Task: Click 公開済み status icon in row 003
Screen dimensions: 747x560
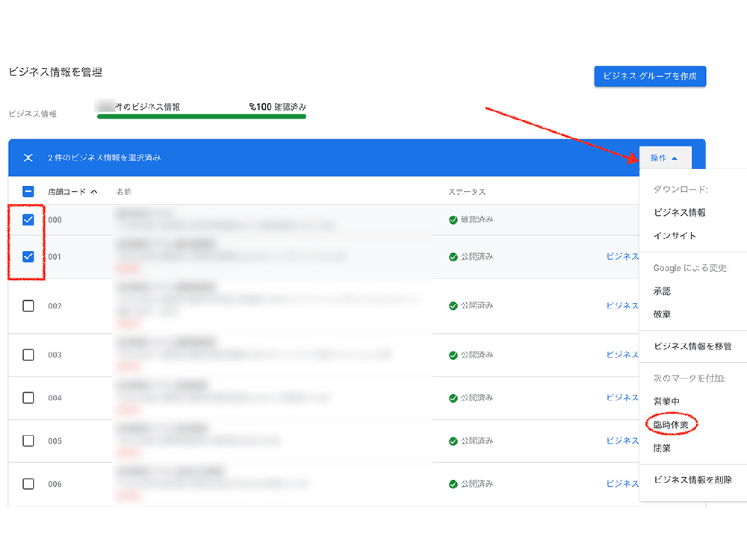Action: 453,355
